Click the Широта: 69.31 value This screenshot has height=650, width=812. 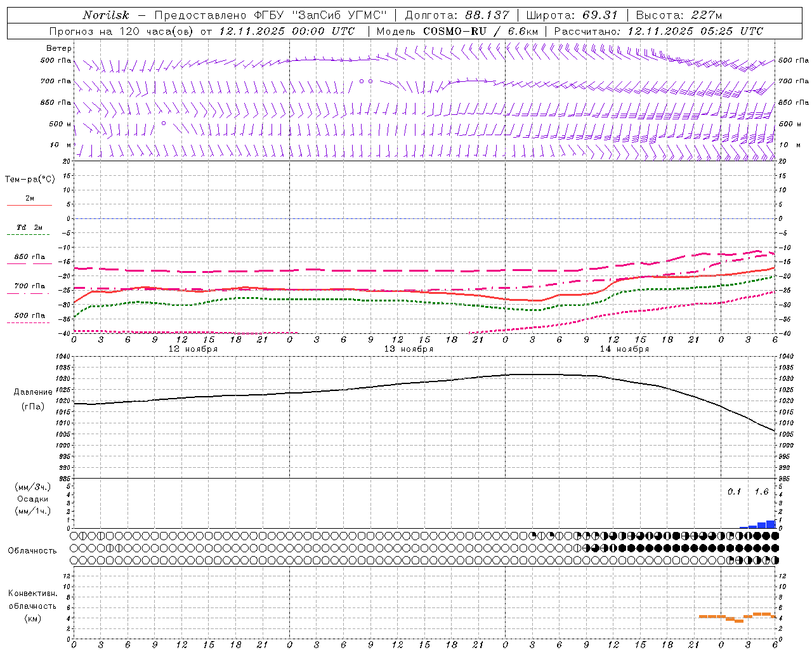[x=572, y=15]
